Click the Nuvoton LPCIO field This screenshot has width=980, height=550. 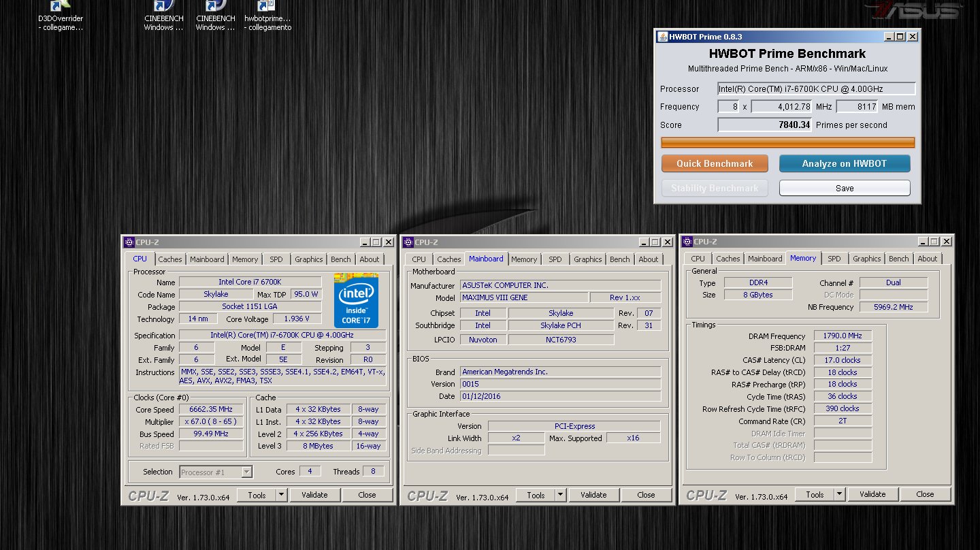coord(483,340)
